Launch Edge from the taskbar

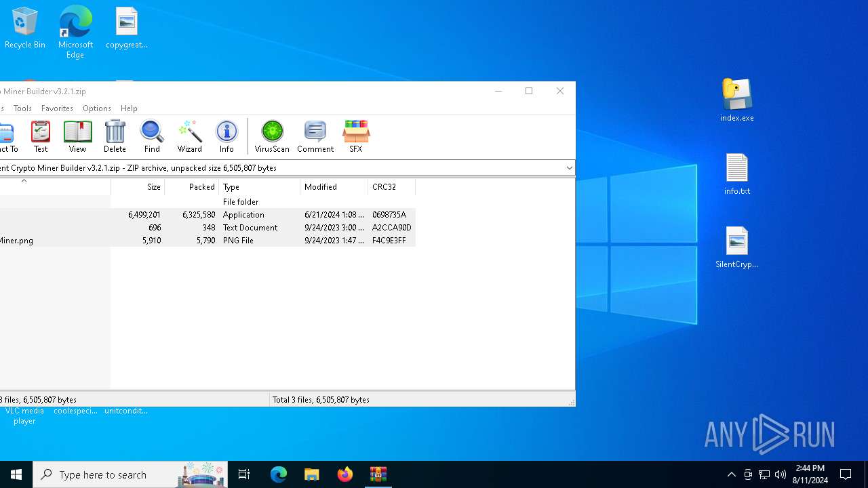(x=279, y=474)
